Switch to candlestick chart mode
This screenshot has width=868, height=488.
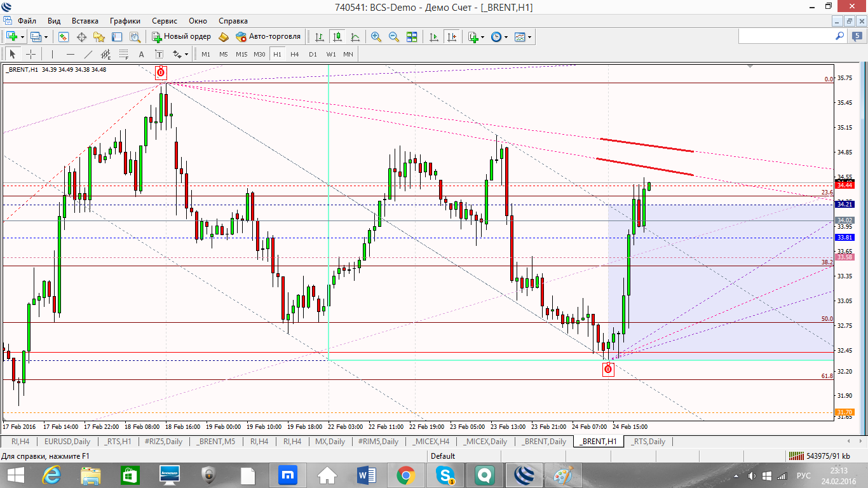tap(337, 37)
